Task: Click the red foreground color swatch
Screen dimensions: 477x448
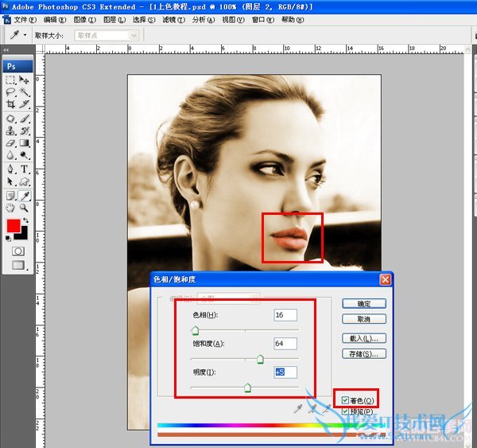Action: 14,226
